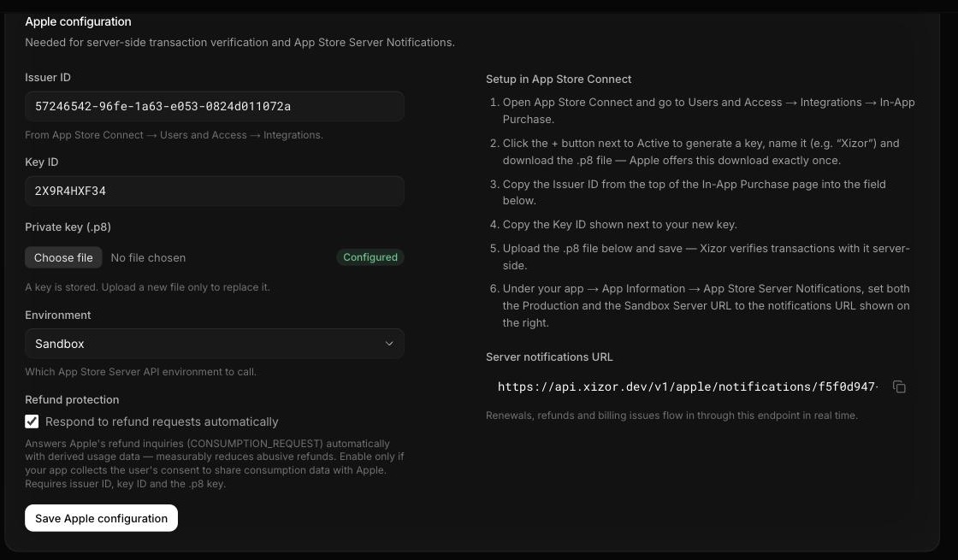Screen dimensions: 958x560
Task: Click the 'Needed for server-side transaction verification' subtitle
Action: [x=239, y=42]
